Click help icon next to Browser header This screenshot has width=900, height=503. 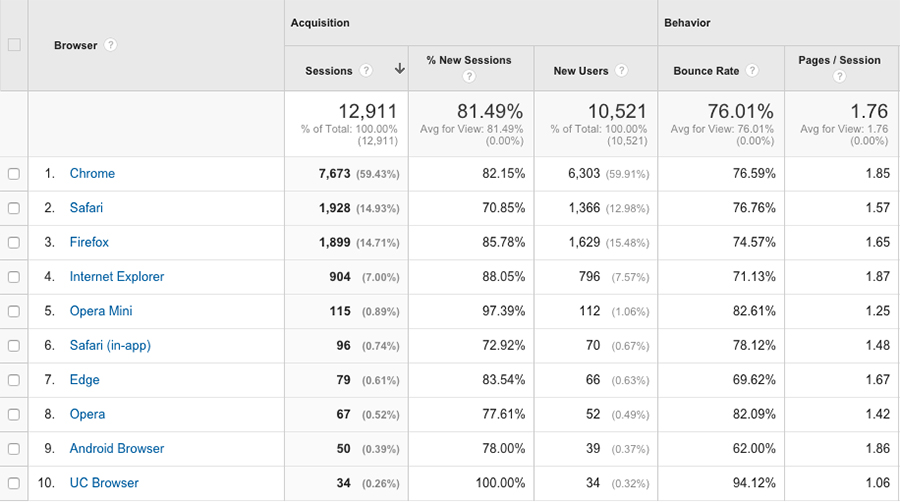(x=111, y=45)
